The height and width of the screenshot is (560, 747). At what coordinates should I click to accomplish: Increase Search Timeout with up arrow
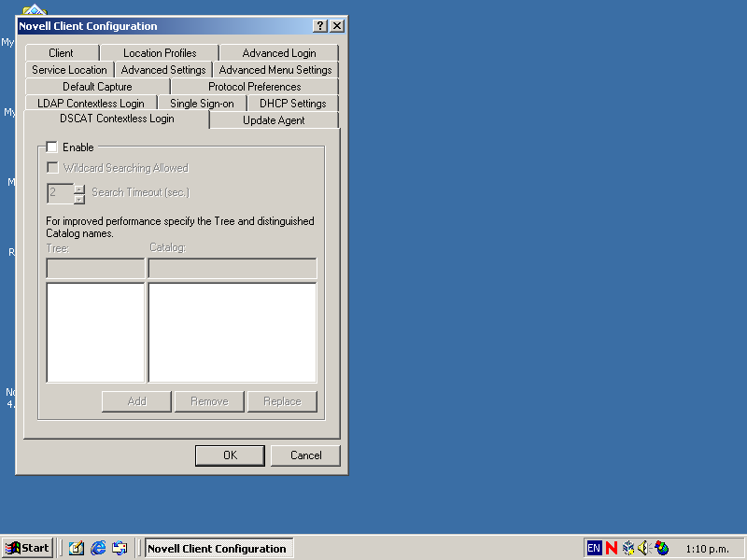point(79,189)
